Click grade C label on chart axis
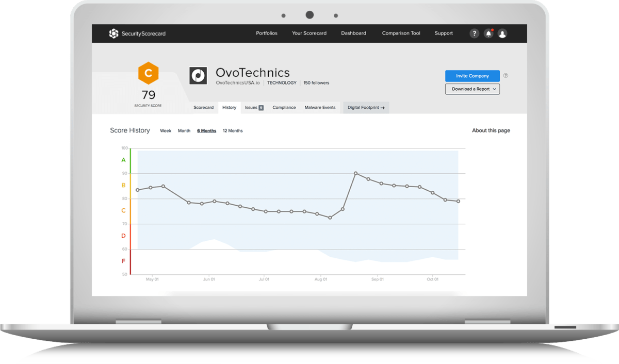Screen dimensions: 619x364 tap(124, 211)
